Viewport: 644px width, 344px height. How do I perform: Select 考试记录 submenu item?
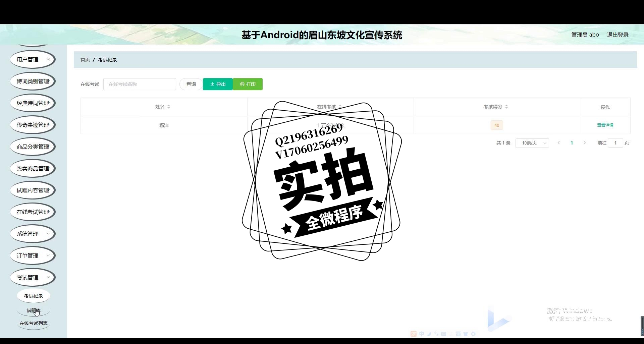tap(34, 296)
